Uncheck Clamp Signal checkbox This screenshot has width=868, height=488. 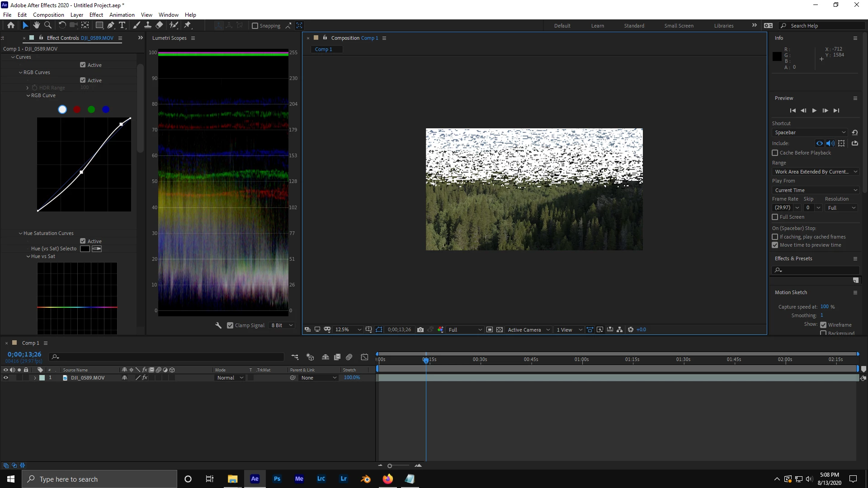click(x=230, y=325)
